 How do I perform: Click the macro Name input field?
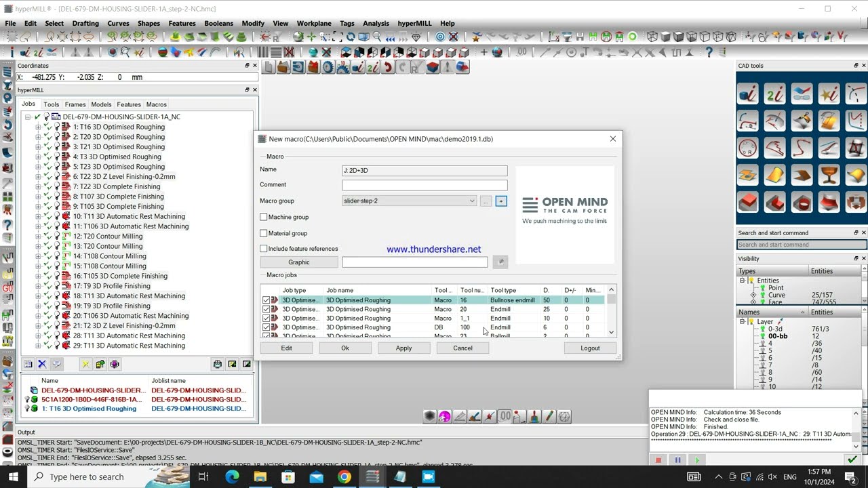[425, 171]
